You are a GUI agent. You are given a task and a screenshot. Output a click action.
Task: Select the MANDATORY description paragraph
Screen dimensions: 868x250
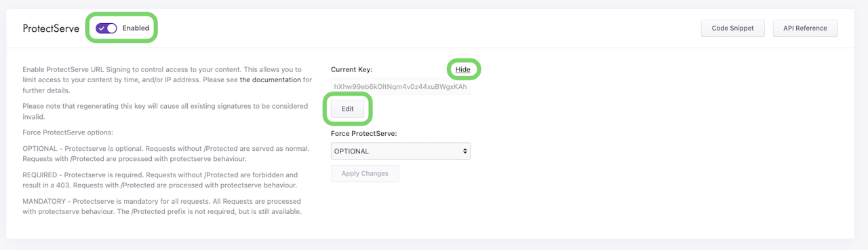[x=162, y=207]
